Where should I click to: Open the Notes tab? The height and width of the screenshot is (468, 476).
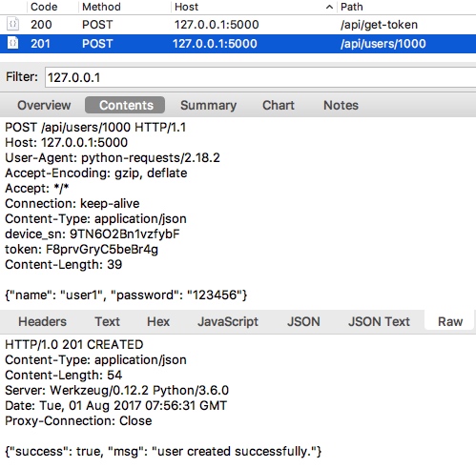point(341,105)
